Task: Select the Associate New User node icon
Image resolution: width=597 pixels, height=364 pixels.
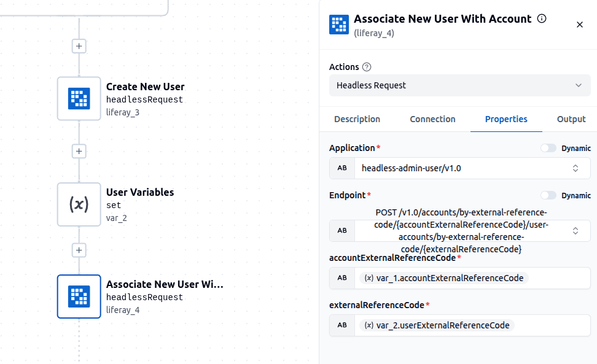Action: click(79, 296)
